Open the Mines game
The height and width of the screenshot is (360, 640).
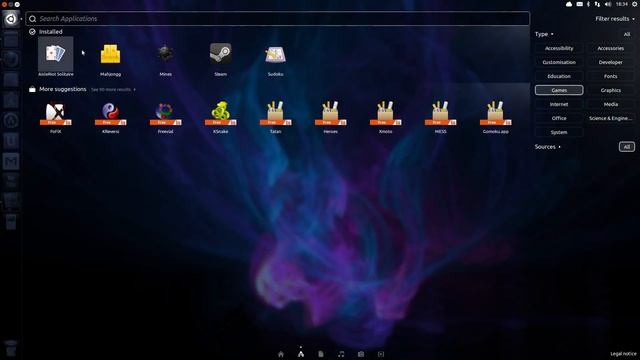[165, 57]
